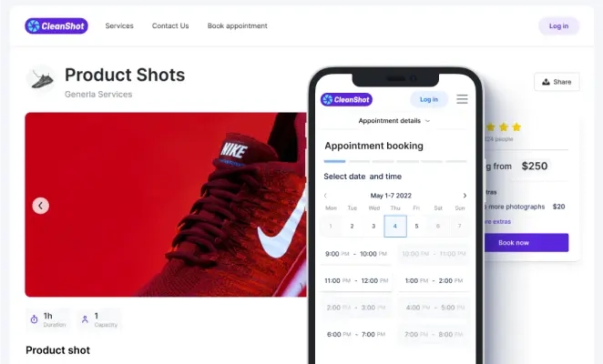Image resolution: width=603 pixels, height=364 pixels.
Task: Click the booking step progress bar
Action: tap(395, 161)
